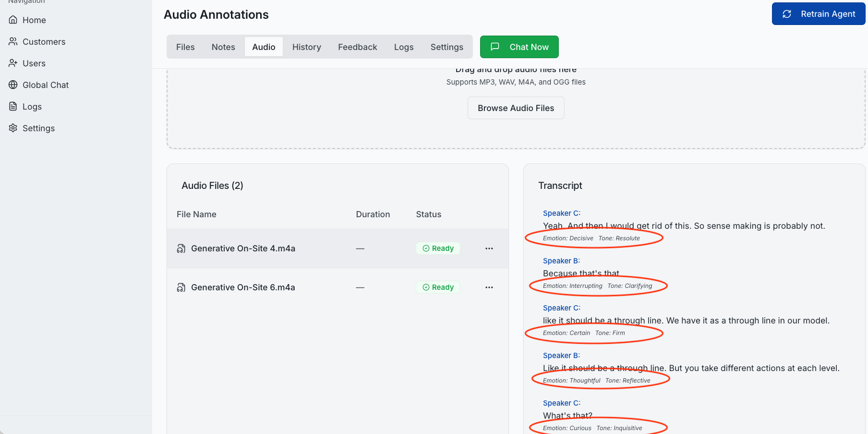Screen dimensions: 868x434
Task: Click "Emotion: Curious" annotation
Action: [567, 428]
